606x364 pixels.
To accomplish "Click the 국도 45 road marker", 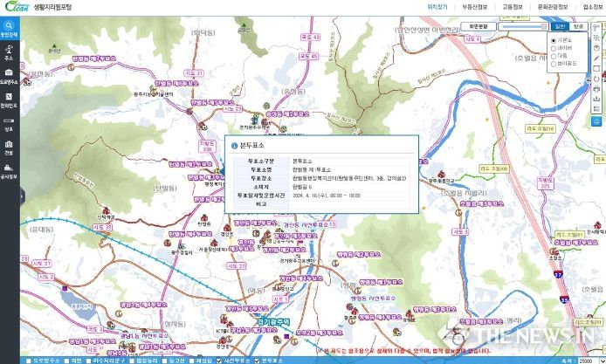I will tap(308, 56).
